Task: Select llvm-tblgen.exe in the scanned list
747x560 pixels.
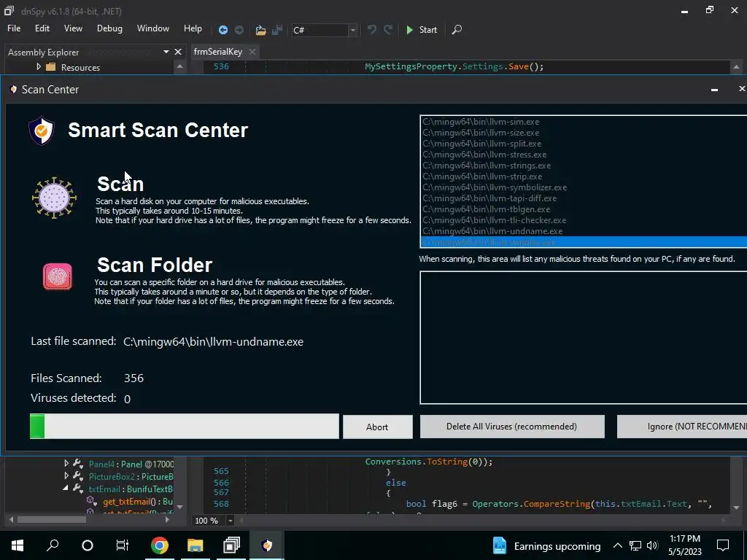Action: tap(584, 209)
